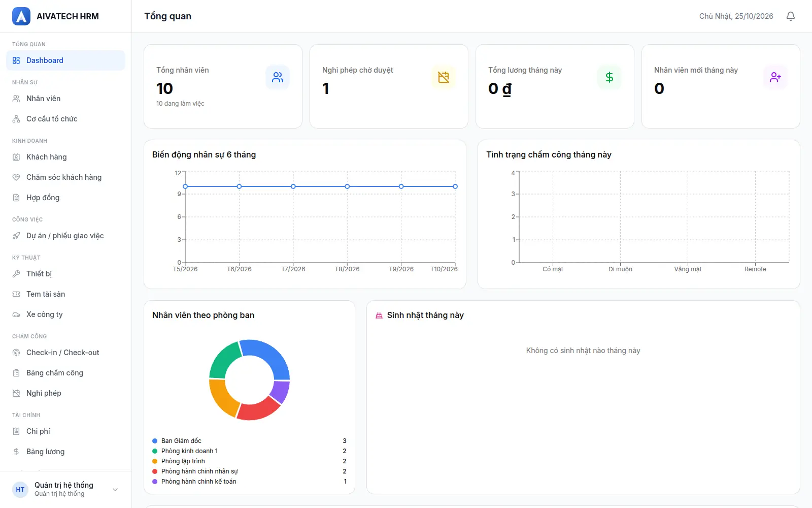Click the add-user icon in Nhân viên mới card
The width and height of the screenshot is (812, 508).
[x=775, y=77]
